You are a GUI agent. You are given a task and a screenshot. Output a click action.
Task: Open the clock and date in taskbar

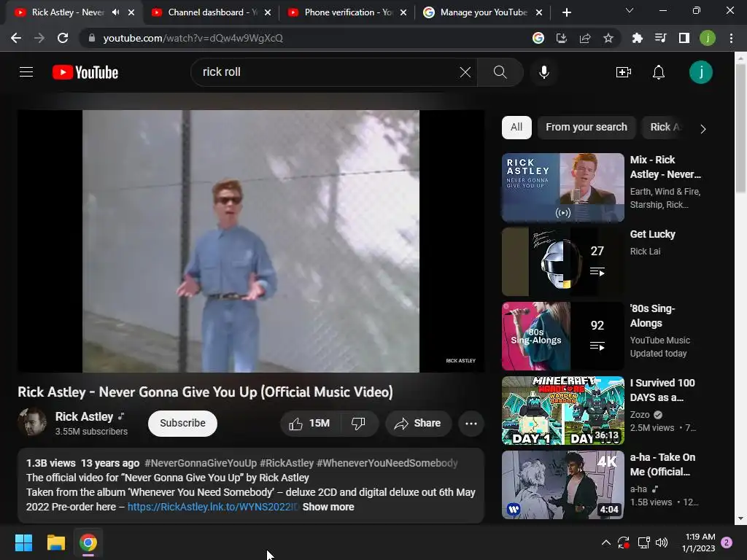click(698, 542)
